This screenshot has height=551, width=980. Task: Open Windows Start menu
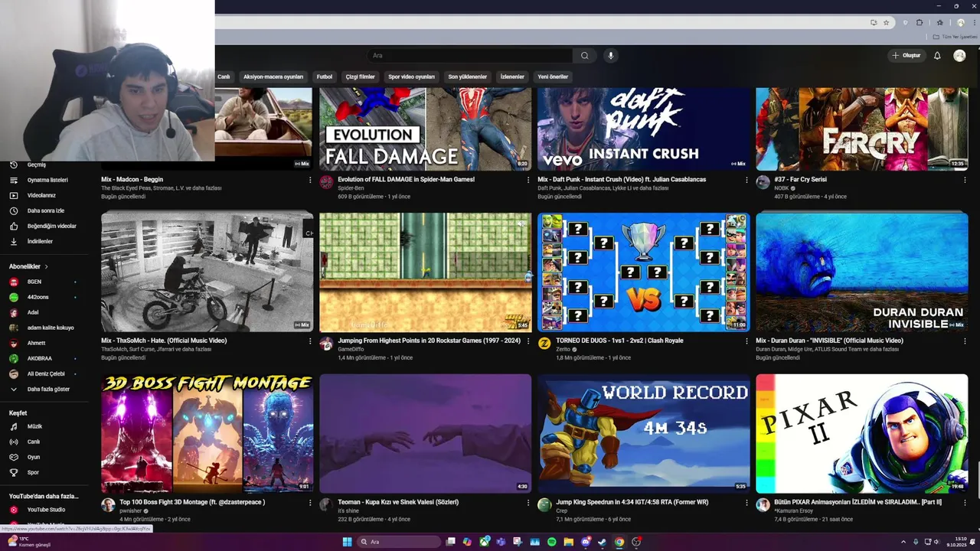(347, 542)
